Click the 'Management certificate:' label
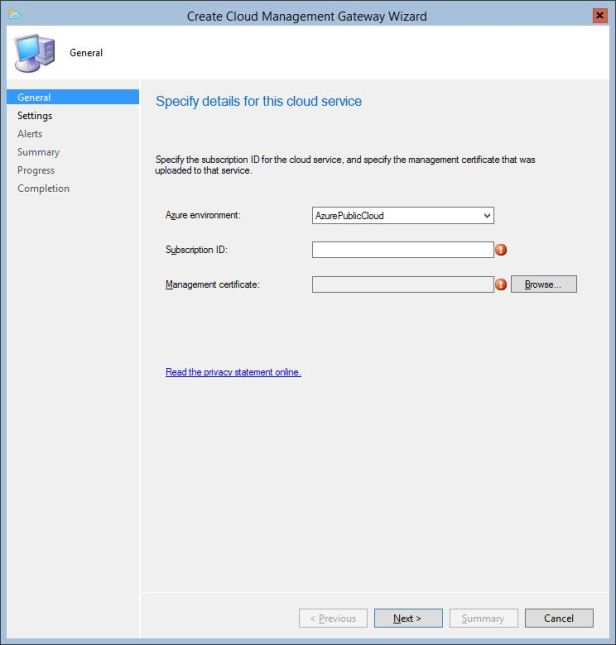 click(212, 284)
